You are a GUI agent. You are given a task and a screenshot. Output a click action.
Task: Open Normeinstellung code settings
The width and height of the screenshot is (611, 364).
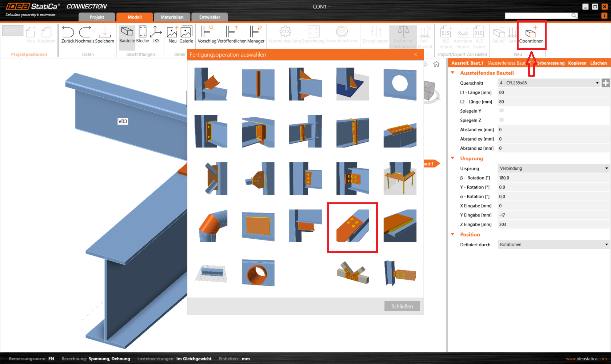pos(285,35)
